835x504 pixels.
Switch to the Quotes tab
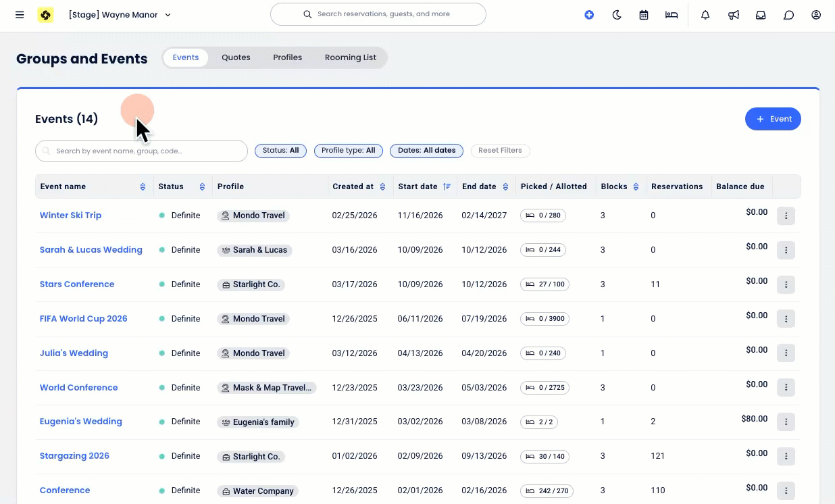[x=236, y=57]
